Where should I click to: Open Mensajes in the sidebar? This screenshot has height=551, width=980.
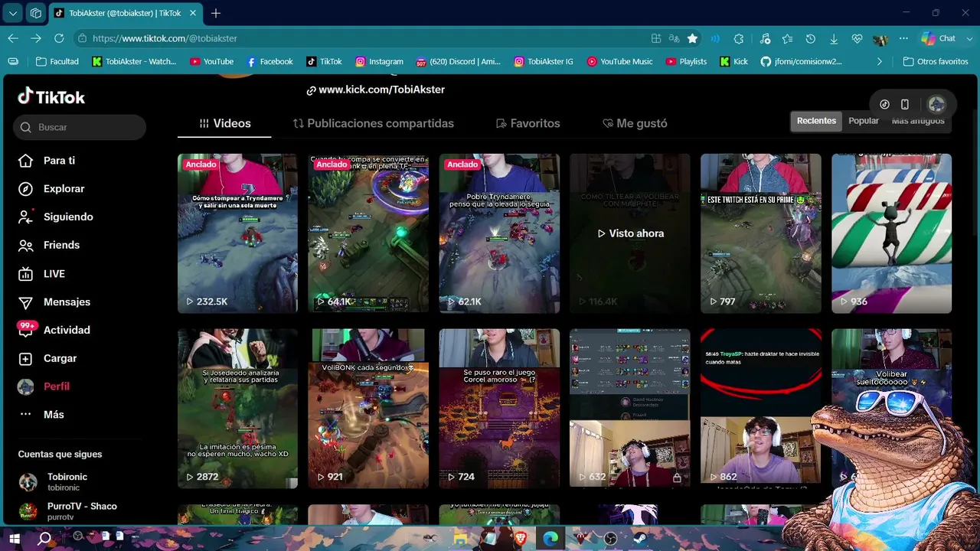[54, 302]
